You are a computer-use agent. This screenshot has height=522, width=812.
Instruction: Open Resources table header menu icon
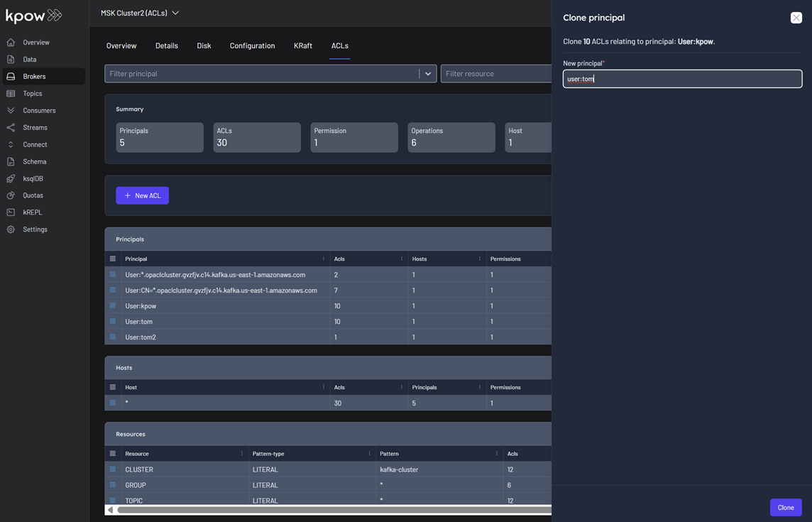click(113, 454)
